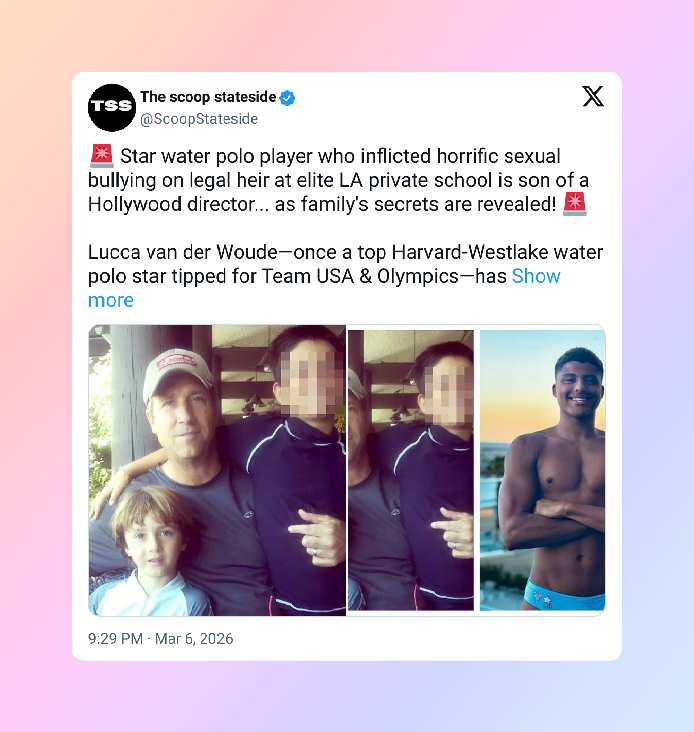Open the X logo link
The height and width of the screenshot is (732, 694).
tap(593, 96)
